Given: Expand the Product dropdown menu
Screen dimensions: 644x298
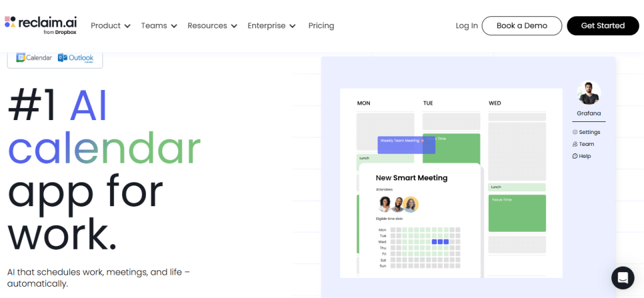Looking at the screenshot, I should pos(111,25).
